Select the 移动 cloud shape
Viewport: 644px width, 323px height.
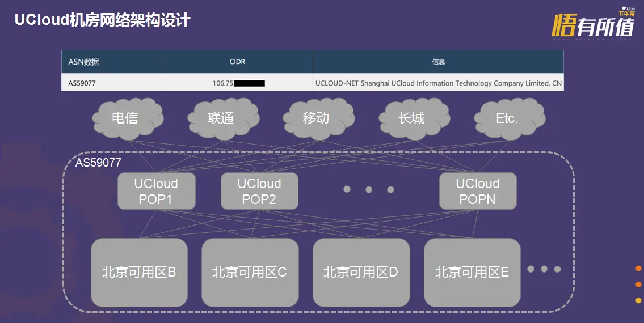pos(319,119)
